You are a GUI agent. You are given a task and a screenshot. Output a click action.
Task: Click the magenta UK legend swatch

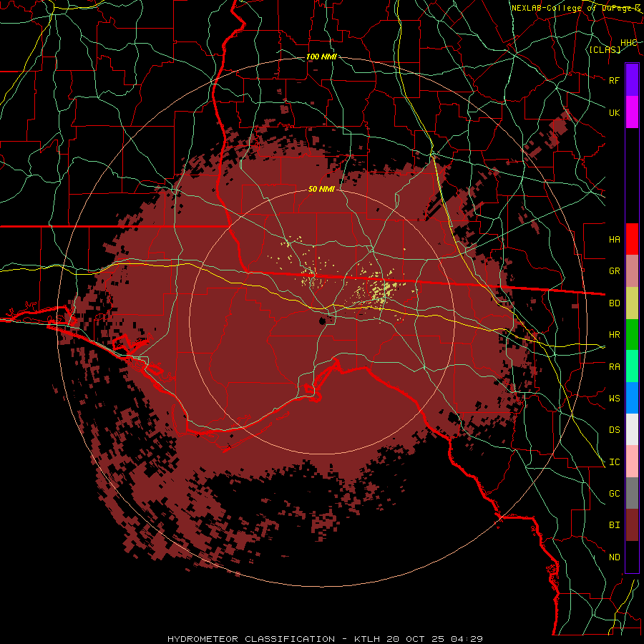pyautogui.click(x=632, y=112)
